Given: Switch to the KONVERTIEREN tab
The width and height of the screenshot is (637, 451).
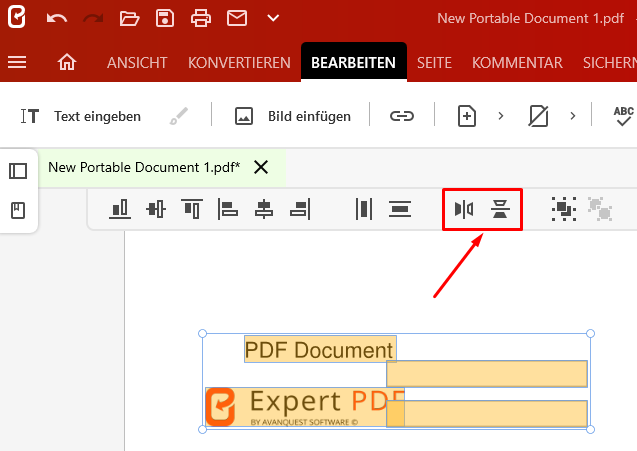Looking at the screenshot, I should [x=239, y=63].
